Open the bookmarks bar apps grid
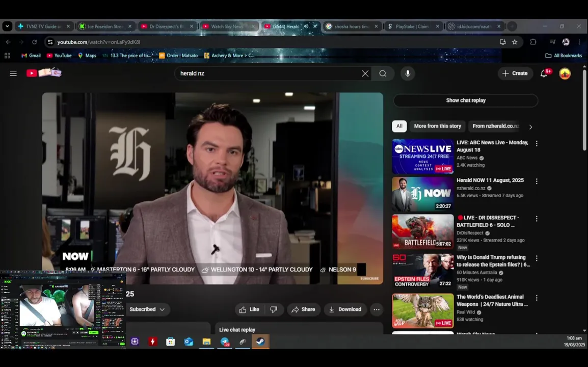588x367 pixels. [x=7, y=56]
